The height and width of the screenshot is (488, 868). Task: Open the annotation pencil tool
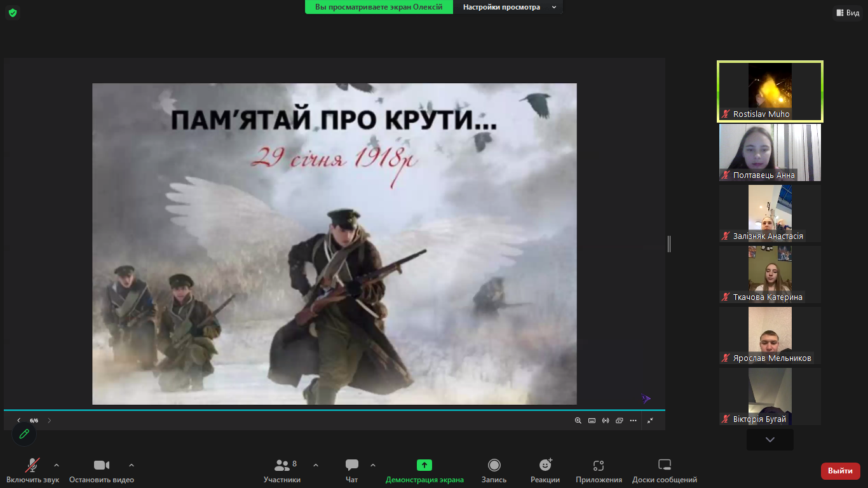(24, 434)
